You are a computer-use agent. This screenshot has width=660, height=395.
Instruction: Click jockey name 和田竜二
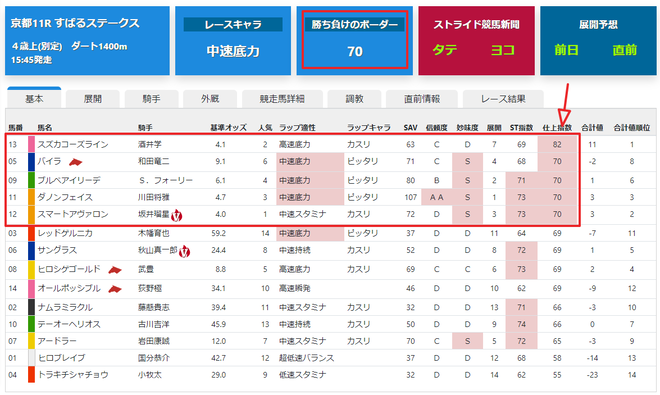[x=154, y=161]
